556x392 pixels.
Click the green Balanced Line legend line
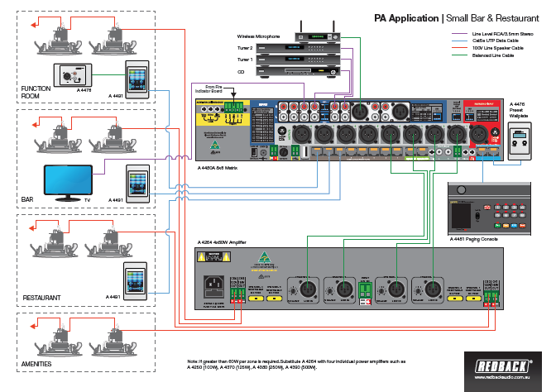click(459, 55)
